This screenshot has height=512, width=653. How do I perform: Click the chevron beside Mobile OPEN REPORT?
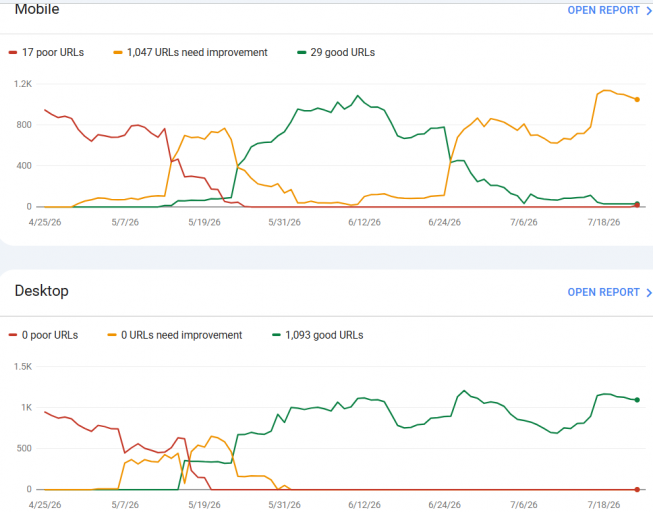tap(648, 11)
